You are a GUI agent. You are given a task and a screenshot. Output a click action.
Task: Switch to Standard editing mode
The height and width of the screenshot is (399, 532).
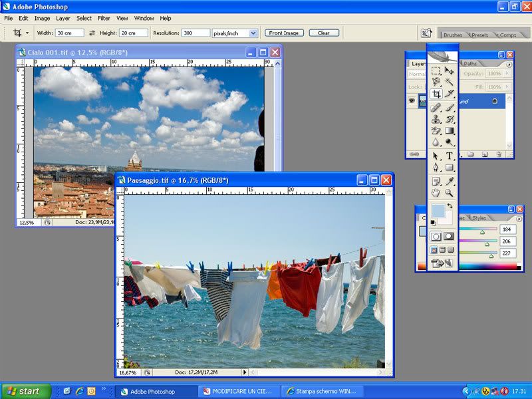pyautogui.click(x=436, y=237)
